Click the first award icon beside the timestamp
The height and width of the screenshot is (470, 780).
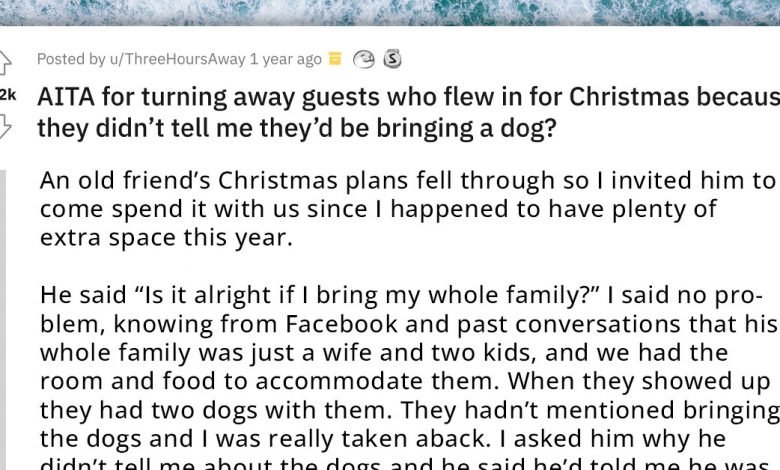point(365,59)
